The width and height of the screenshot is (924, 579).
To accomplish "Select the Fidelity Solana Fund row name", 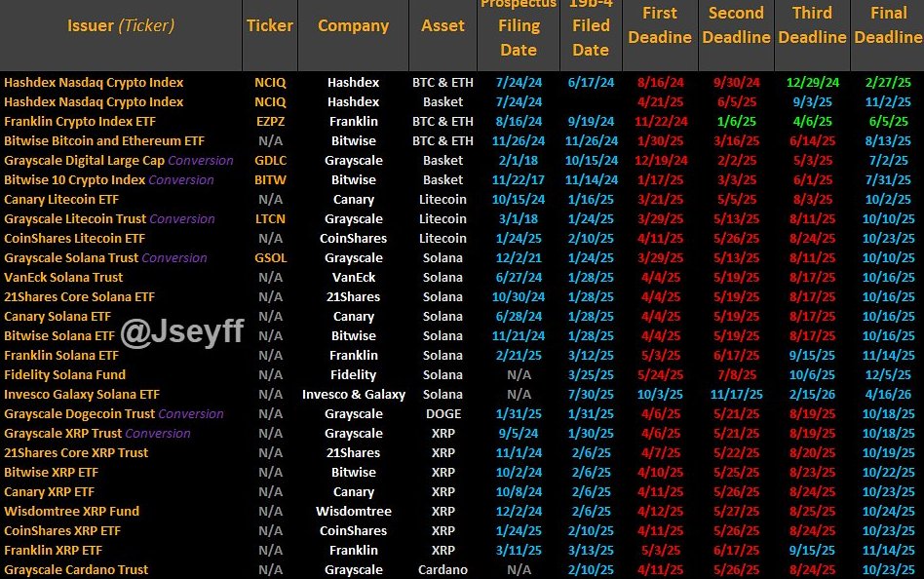I will [65, 375].
